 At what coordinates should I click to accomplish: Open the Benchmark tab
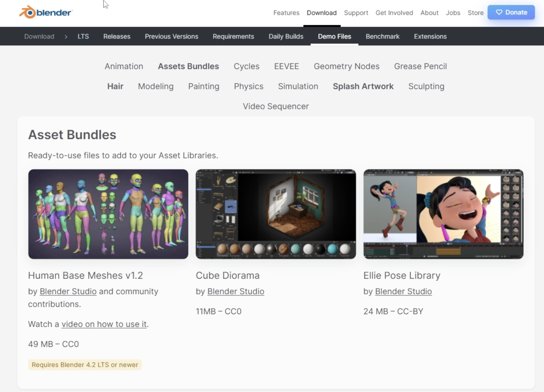[382, 36]
